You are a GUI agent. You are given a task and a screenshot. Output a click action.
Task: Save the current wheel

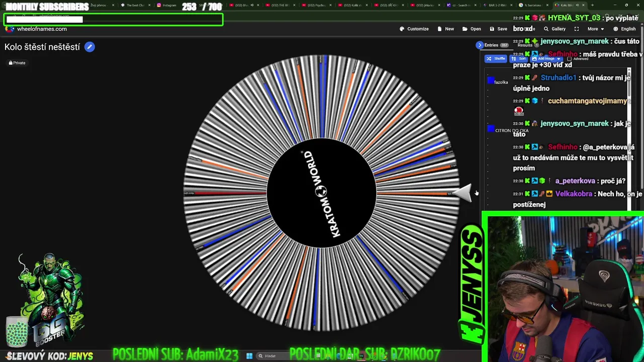(x=498, y=29)
